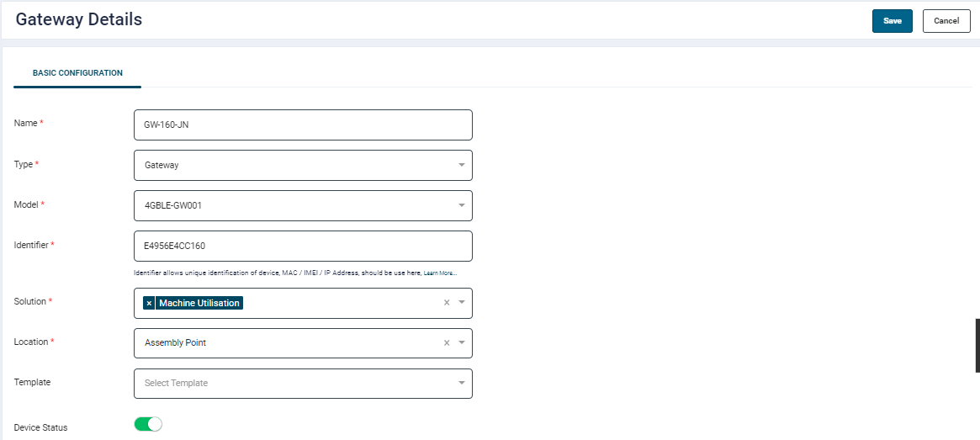Clear all selections in Solution field
This screenshot has height=440, width=980.
click(447, 303)
